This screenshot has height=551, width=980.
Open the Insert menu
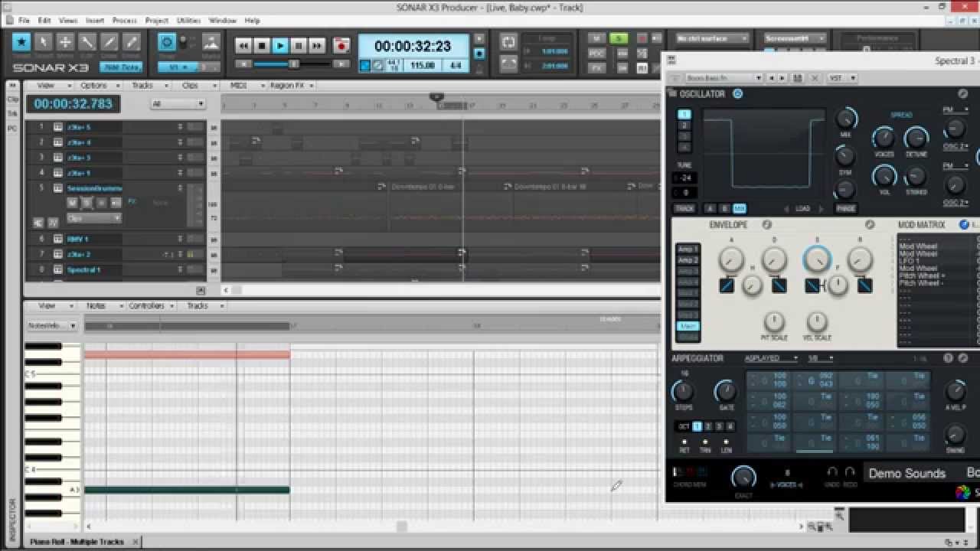click(95, 20)
